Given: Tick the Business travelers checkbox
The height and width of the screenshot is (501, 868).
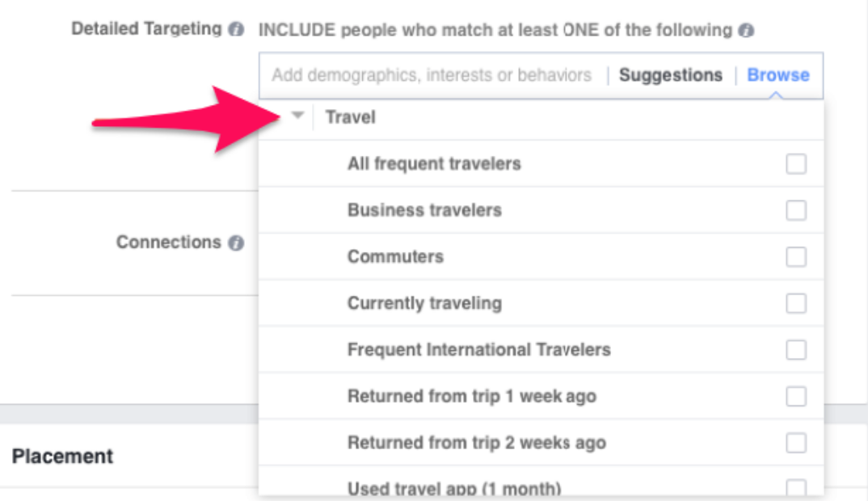Looking at the screenshot, I should pyautogui.click(x=795, y=210).
